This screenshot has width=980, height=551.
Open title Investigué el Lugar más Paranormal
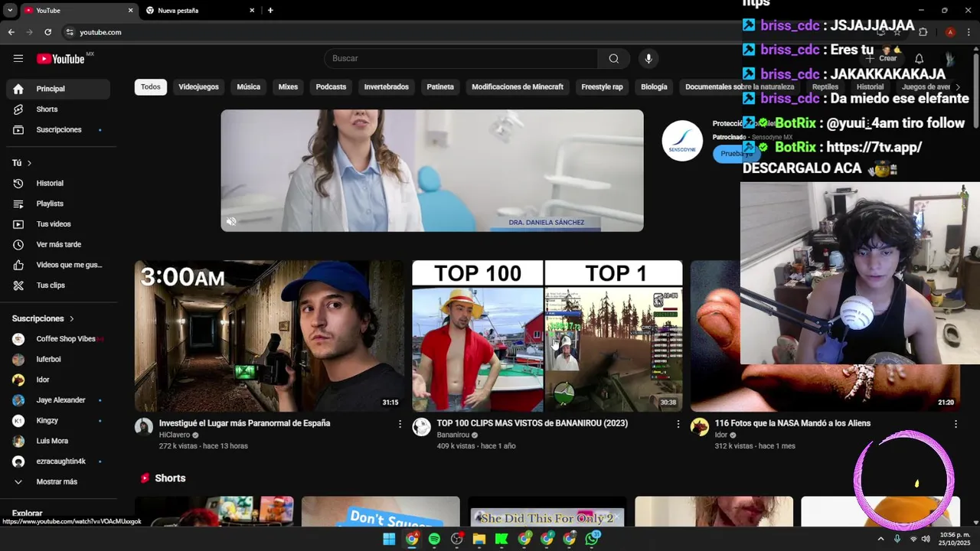coord(244,423)
